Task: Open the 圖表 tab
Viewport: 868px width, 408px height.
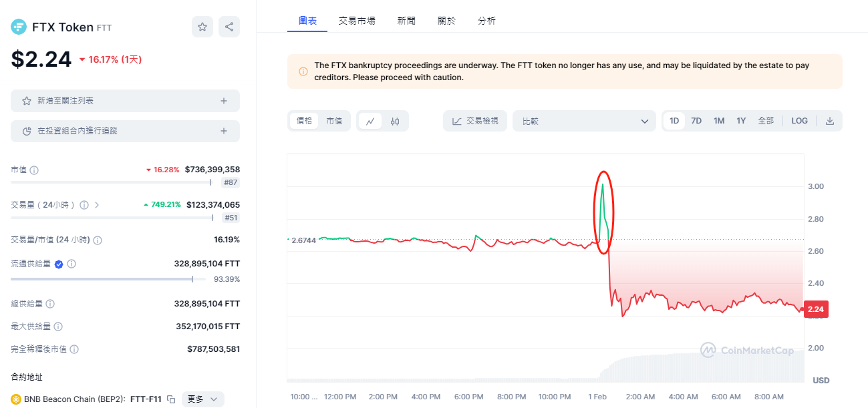Action: [x=307, y=21]
